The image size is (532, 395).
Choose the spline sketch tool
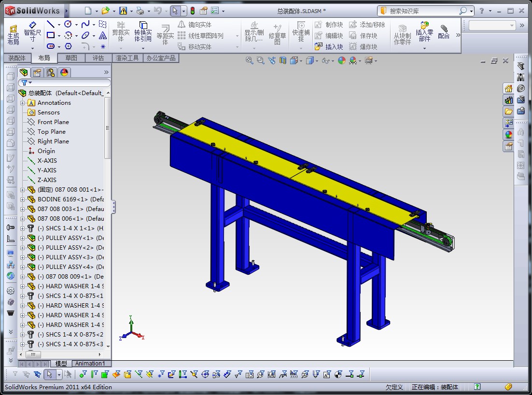coord(85,24)
